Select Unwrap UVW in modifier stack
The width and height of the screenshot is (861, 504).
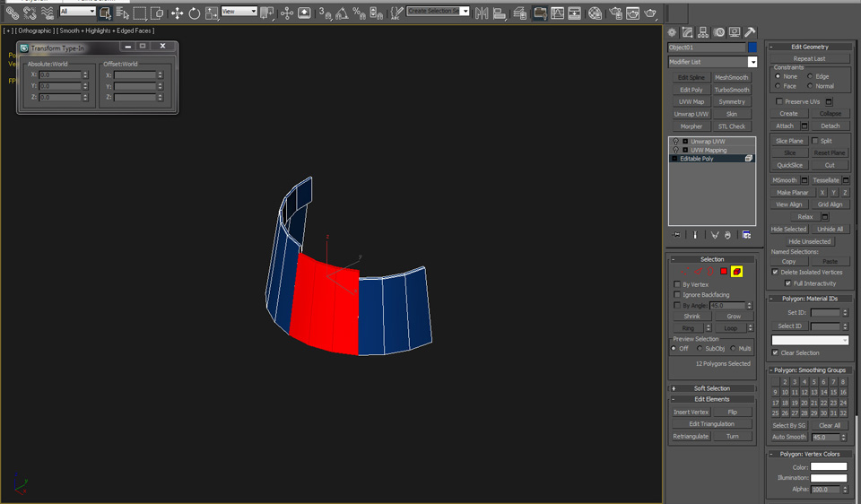pyautogui.click(x=708, y=142)
